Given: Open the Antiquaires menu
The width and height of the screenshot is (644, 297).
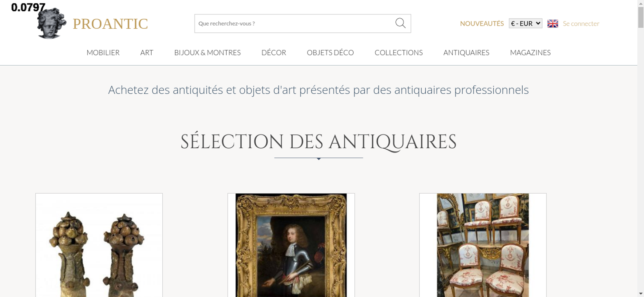Looking at the screenshot, I should point(466,52).
